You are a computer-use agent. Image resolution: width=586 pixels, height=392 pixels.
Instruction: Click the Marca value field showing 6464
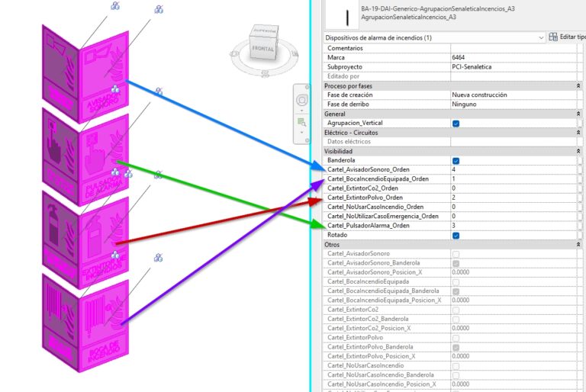point(511,57)
